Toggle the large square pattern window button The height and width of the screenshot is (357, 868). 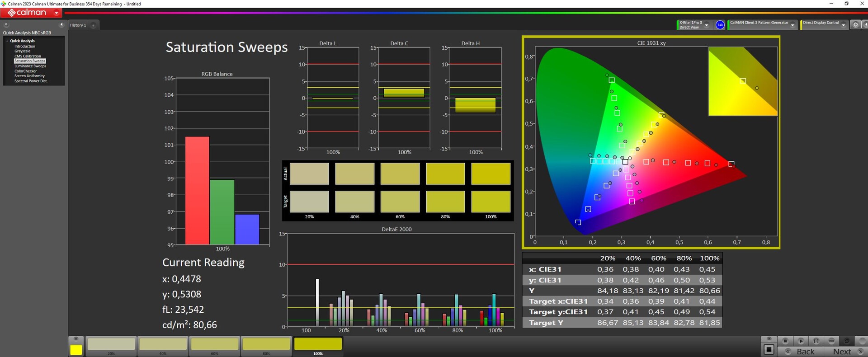point(769,349)
